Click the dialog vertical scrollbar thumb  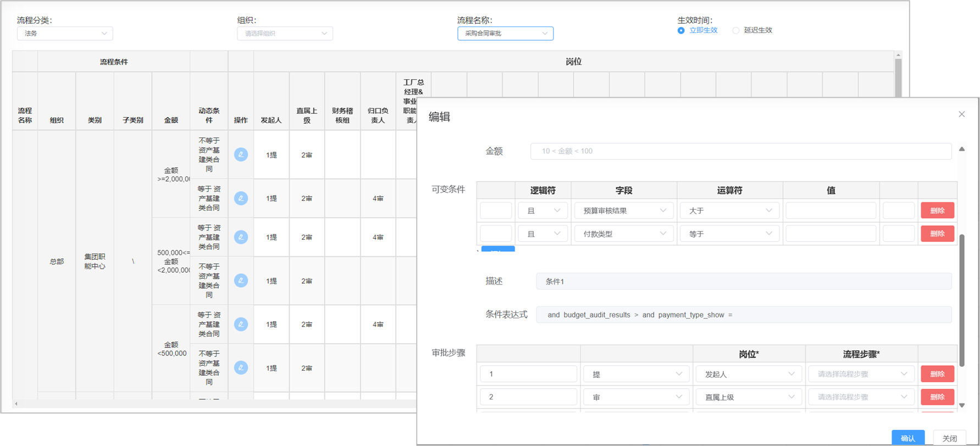pos(962,300)
